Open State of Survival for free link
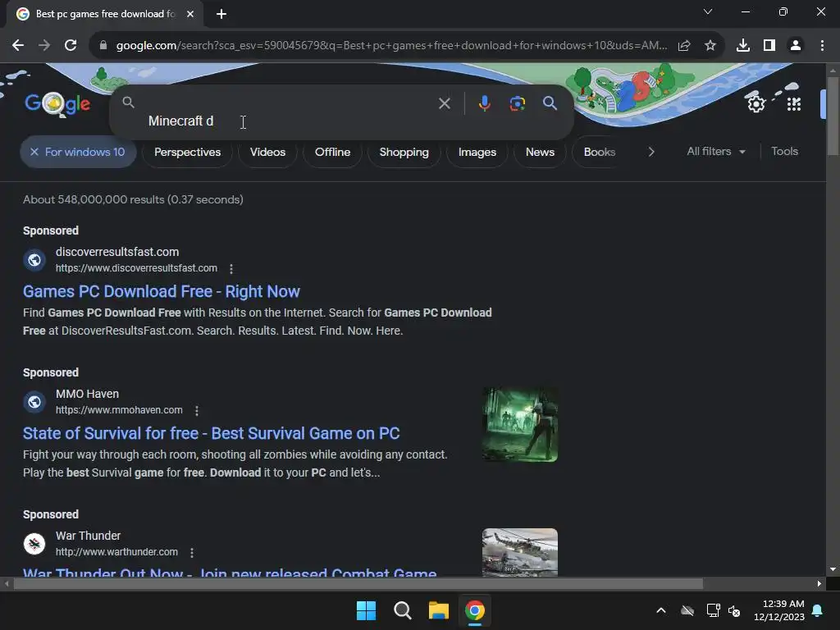840x630 pixels. (x=211, y=433)
